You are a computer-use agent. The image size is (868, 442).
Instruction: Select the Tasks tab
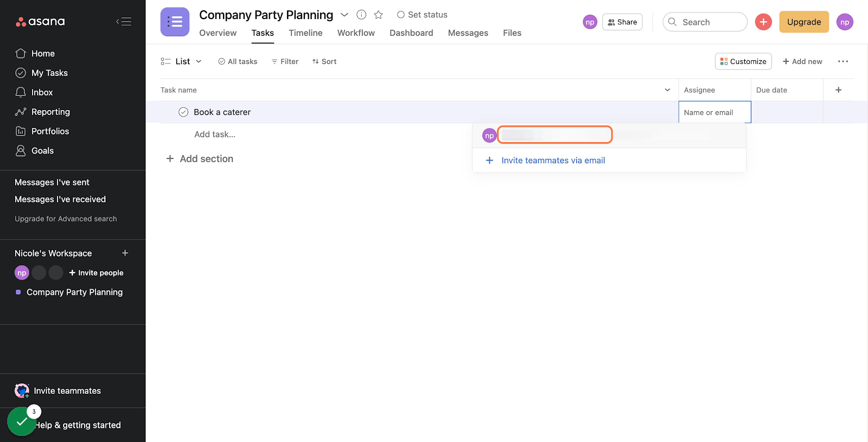pos(263,33)
